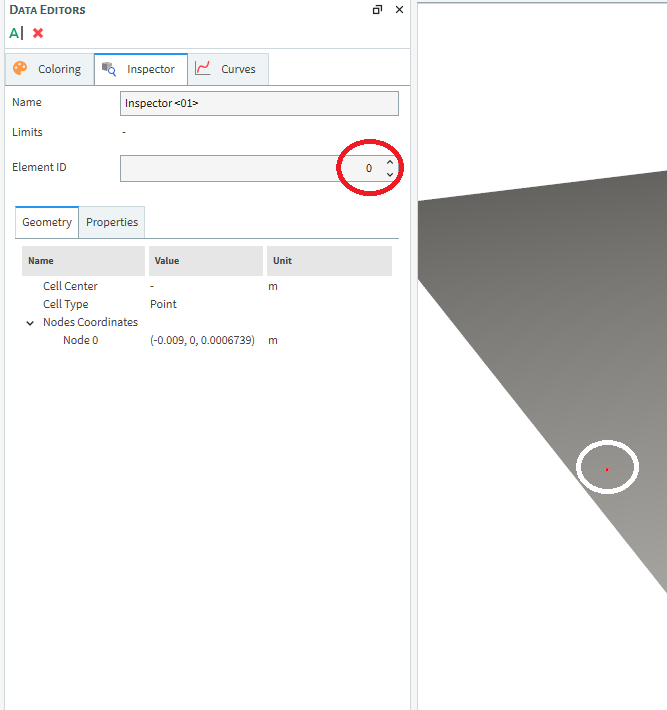The width and height of the screenshot is (667, 710).
Task: Click the green rename 'A' icon
Action: tap(16, 33)
